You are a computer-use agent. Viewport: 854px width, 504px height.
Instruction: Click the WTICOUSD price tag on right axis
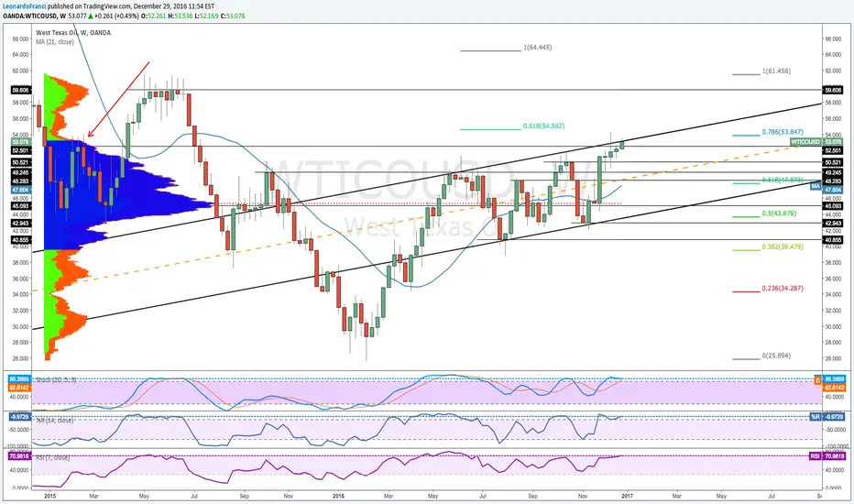[805, 142]
